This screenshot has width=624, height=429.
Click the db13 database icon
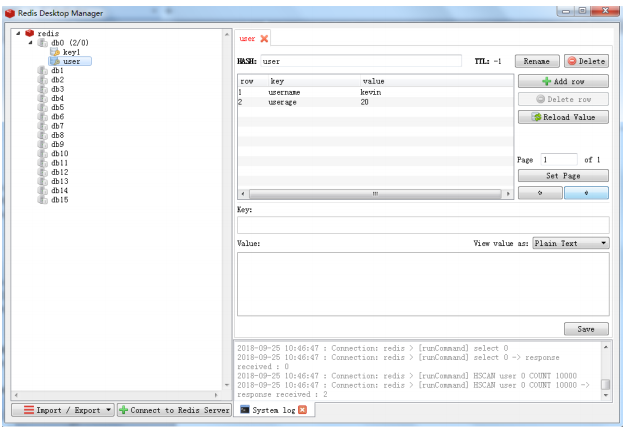click(x=43, y=181)
